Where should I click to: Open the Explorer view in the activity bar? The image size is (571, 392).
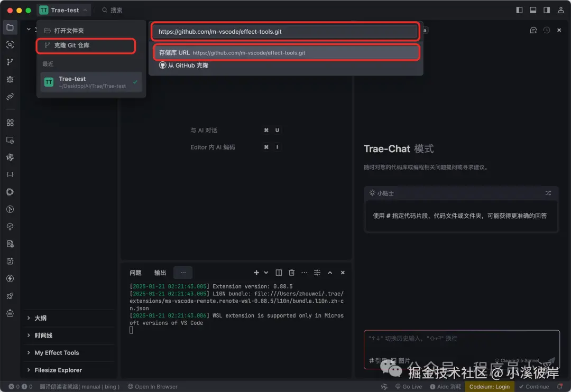pos(10,27)
